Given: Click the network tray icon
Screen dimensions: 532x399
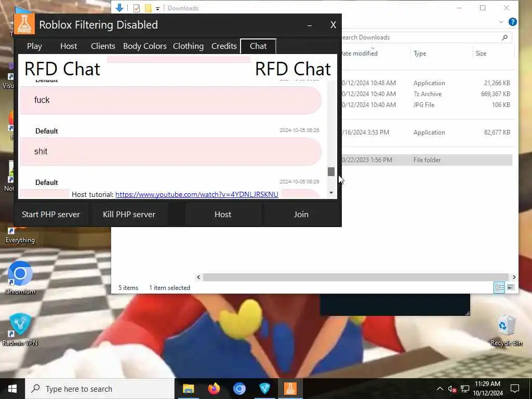Looking at the screenshot, I should (x=465, y=389).
